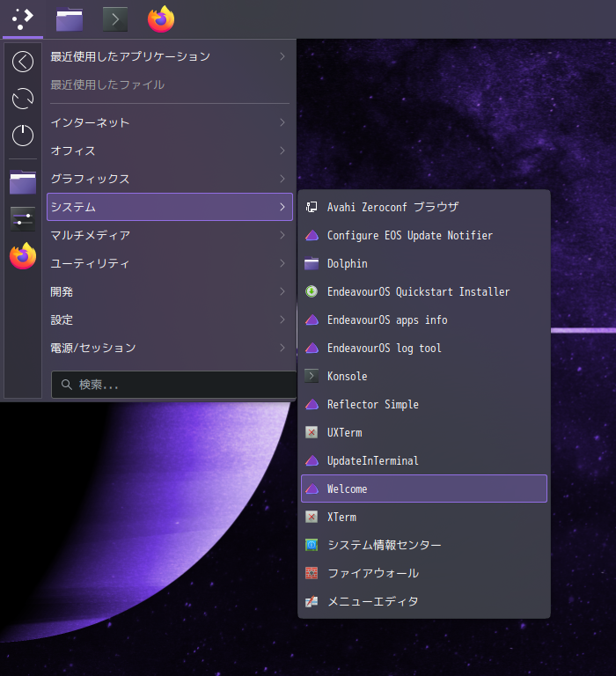The width and height of the screenshot is (616, 676).
Task: Click the 最近使用したファイル entry
Action: (170, 84)
